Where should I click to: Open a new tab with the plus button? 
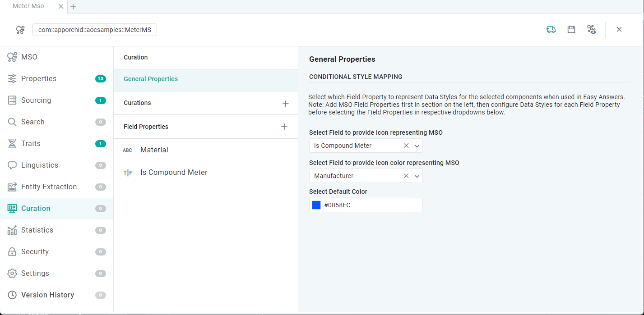(74, 7)
